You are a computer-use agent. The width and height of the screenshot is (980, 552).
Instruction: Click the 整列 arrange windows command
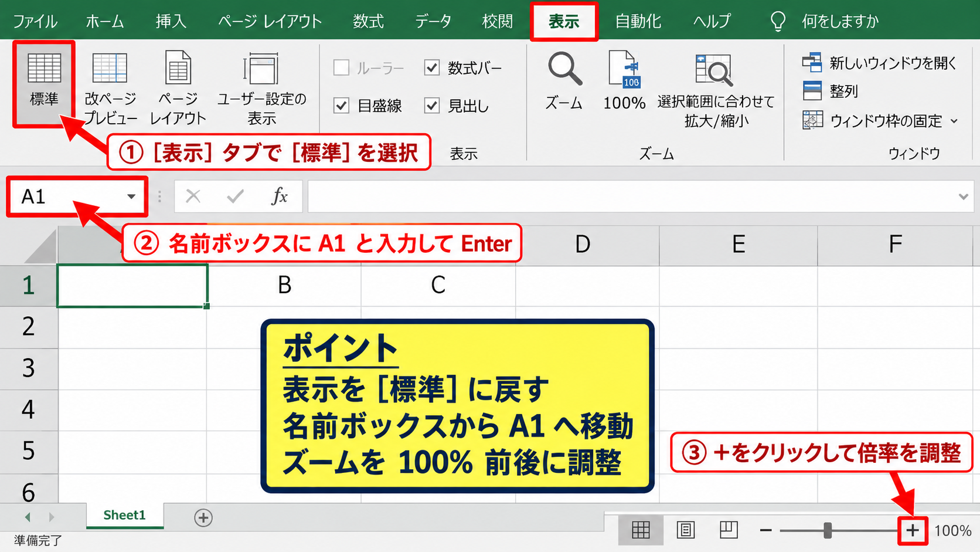click(830, 91)
